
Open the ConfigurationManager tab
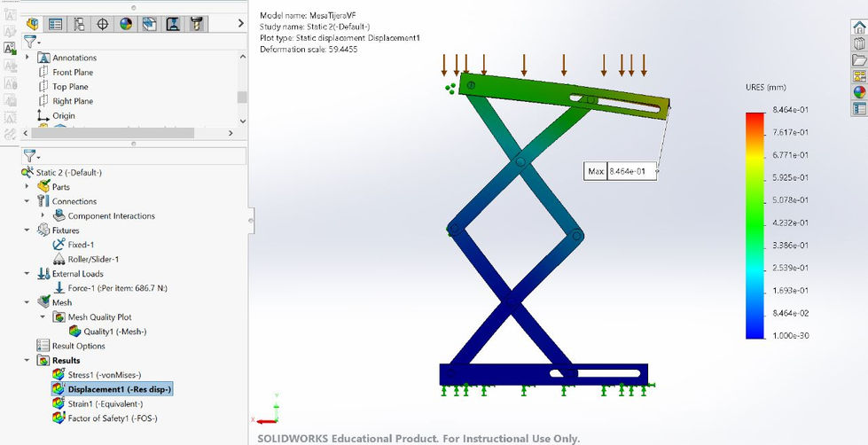79,24
